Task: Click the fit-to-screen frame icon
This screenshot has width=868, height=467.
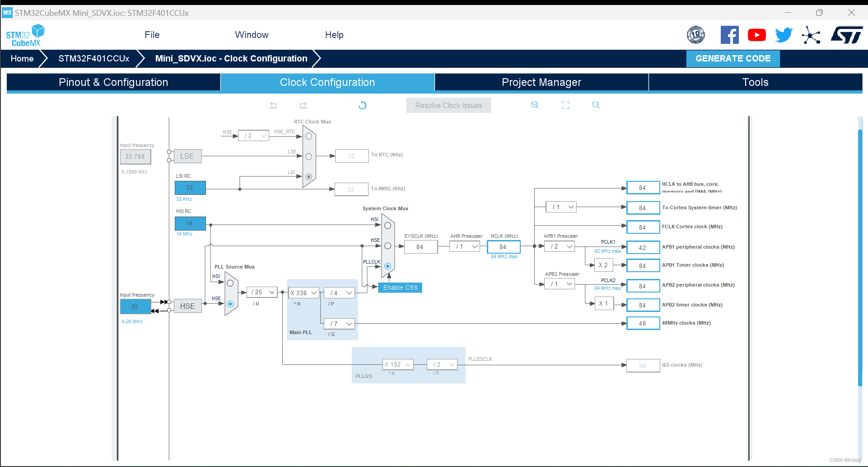Action: click(x=565, y=105)
